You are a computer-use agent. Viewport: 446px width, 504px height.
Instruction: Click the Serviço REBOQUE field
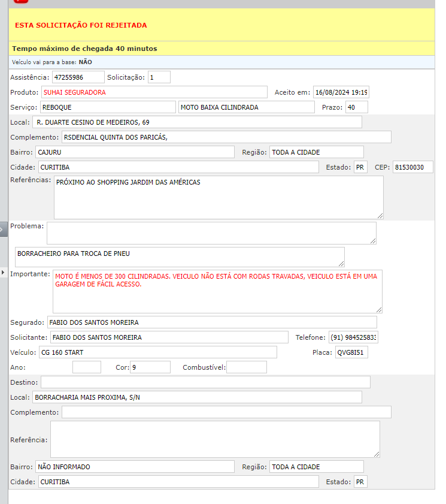pos(108,107)
